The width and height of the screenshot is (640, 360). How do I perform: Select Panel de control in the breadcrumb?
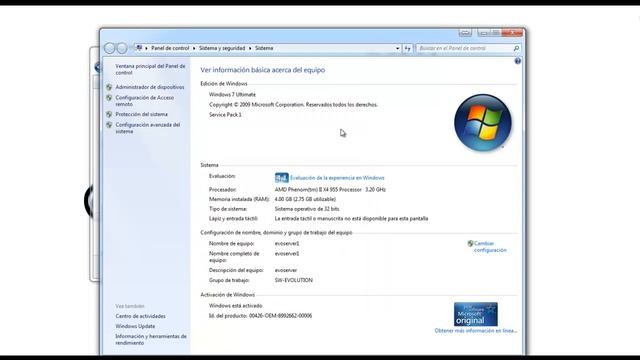170,48
